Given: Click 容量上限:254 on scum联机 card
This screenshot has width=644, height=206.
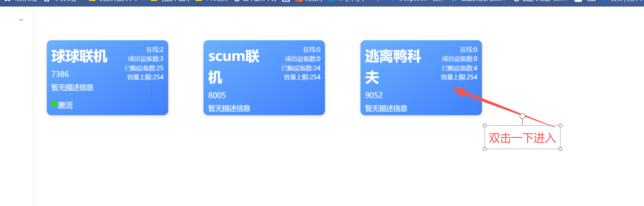Looking at the screenshot, I should click(302, 77).
